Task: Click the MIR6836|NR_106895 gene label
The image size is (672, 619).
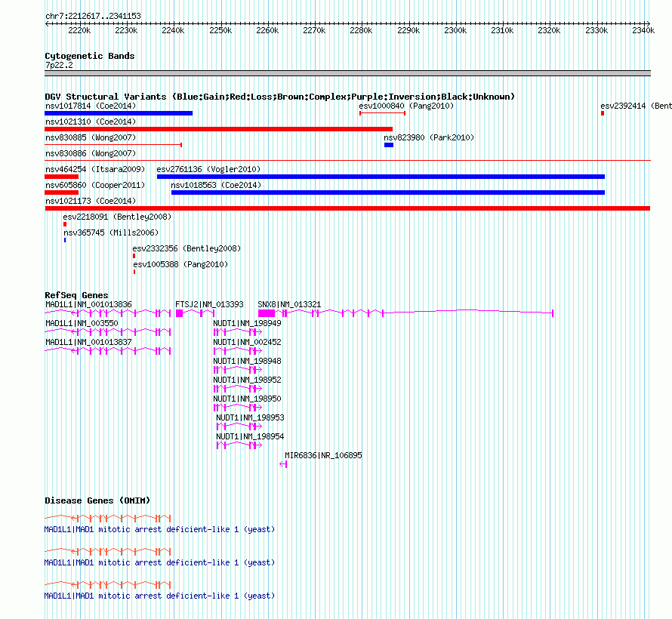Action: click(324, 455)
